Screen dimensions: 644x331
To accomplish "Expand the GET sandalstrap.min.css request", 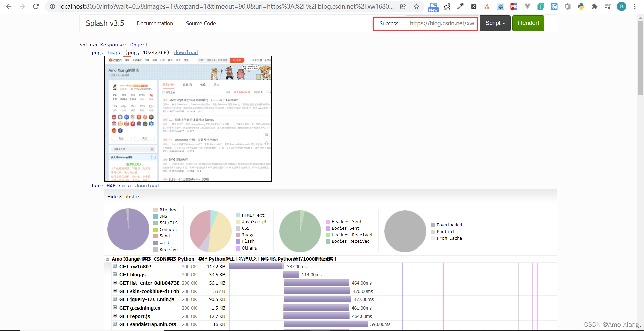I will pyautogui.click(x=115, y=324).
